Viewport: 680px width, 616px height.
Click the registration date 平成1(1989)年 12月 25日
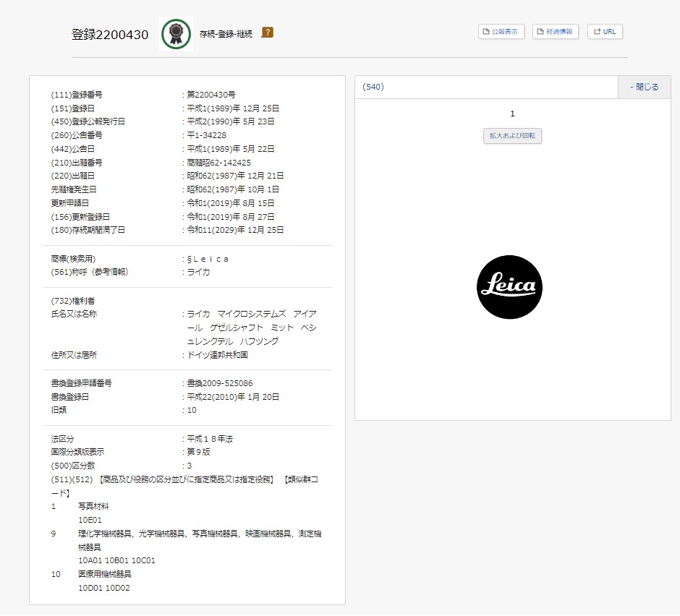[233, 108]
